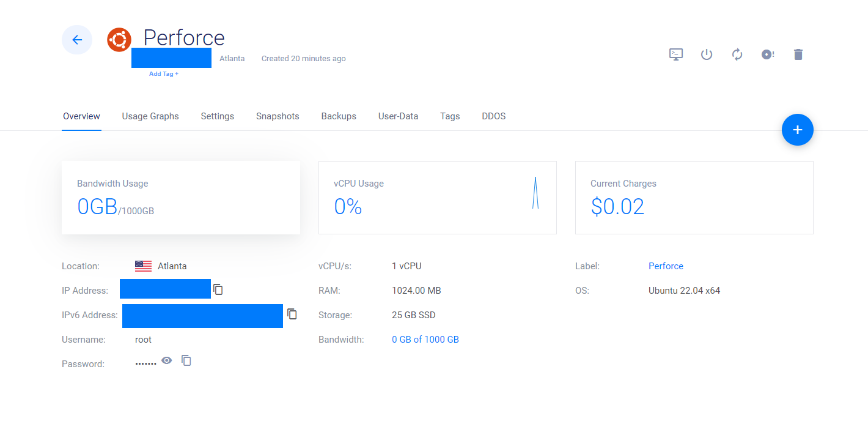The image size is (868, 421).
Task: Click the 1024.00 MB RAM value
Action: (416, 291)
